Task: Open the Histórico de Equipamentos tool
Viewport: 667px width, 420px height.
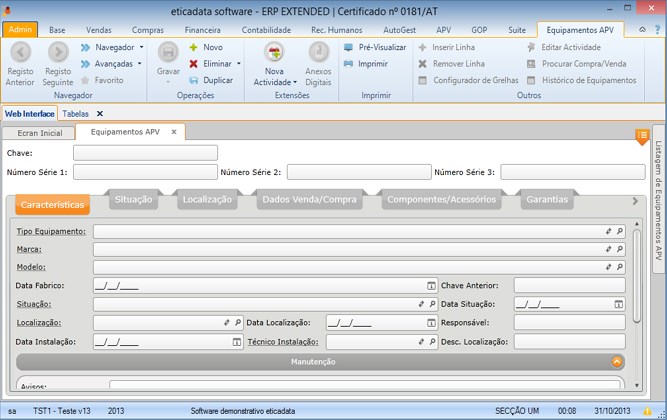Action: coord(581,80)
